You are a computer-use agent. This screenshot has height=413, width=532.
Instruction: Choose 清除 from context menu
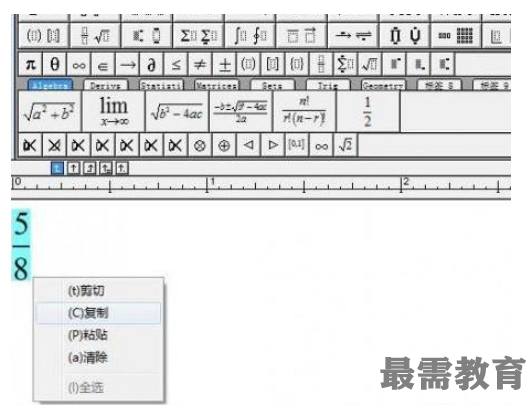click(98, 357)
